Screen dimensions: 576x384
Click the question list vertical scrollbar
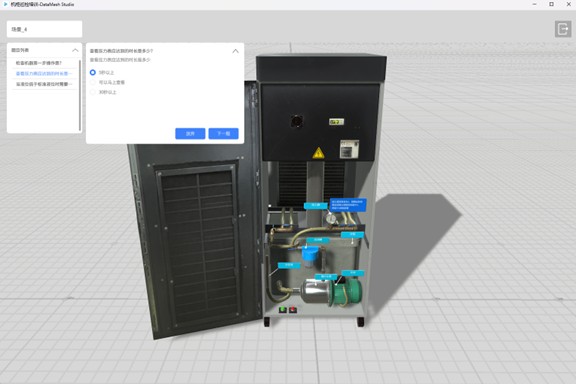80,95
